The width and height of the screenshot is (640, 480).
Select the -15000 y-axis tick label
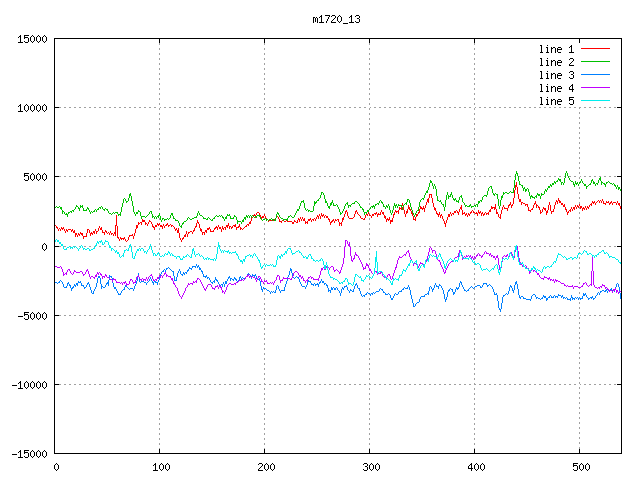[x=28, y=454]
